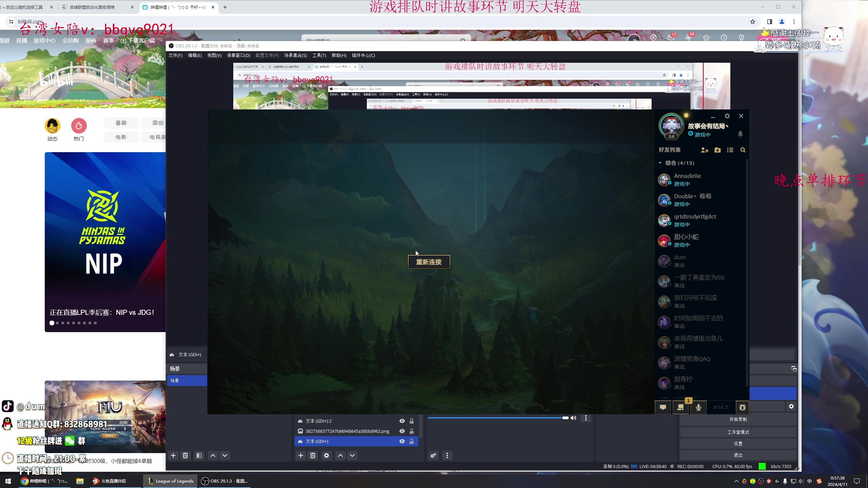Viewport: 868px width, 488px height.
Task: Open scene filters icon
Action: [x=199, y=455]
